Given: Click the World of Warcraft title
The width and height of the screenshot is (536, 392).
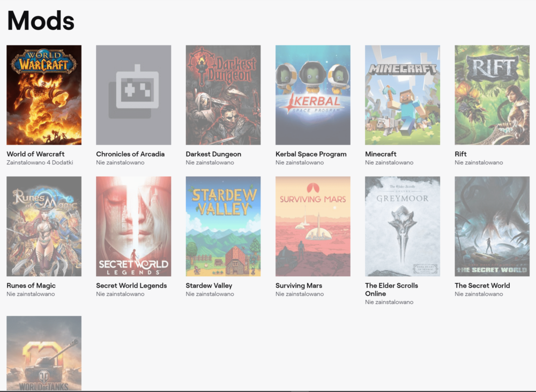Looking at the screenshot, I should coord(35,154).
